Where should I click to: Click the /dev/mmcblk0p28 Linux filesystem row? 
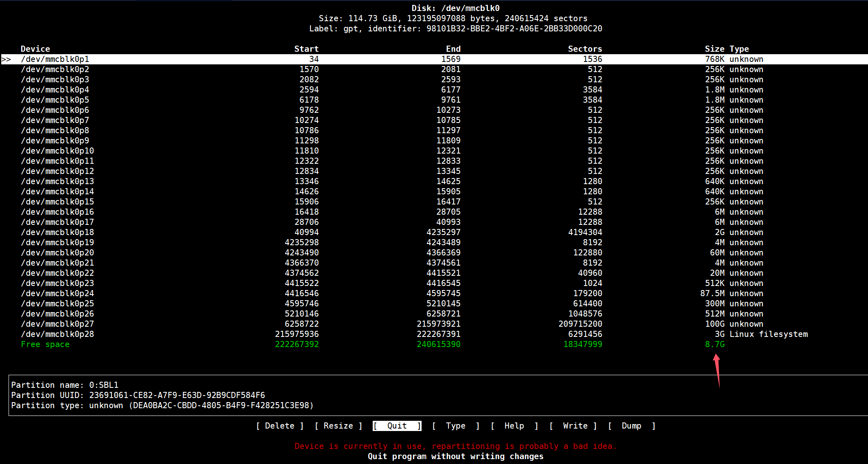[57, 334]
